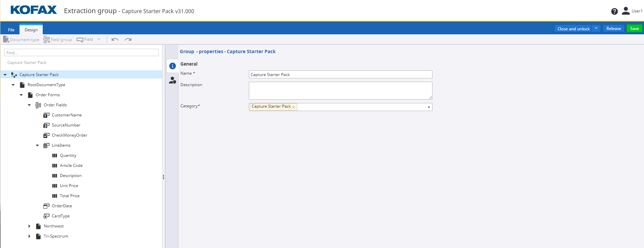This screenshot has height=248, width=644.
Task: Select the CheckMoneyOrder checkbox field
Action: [x=69, y=135]
